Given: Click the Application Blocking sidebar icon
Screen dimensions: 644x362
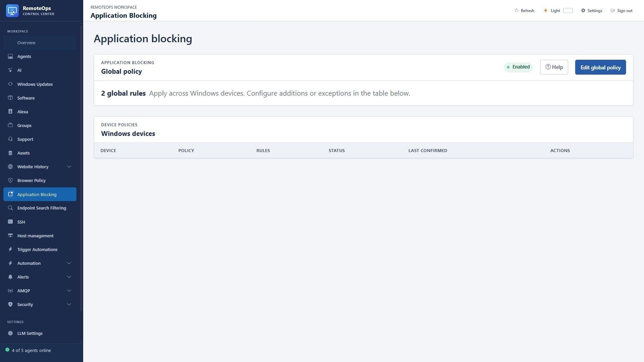Looking at the screenshot, I should point(10,194).
